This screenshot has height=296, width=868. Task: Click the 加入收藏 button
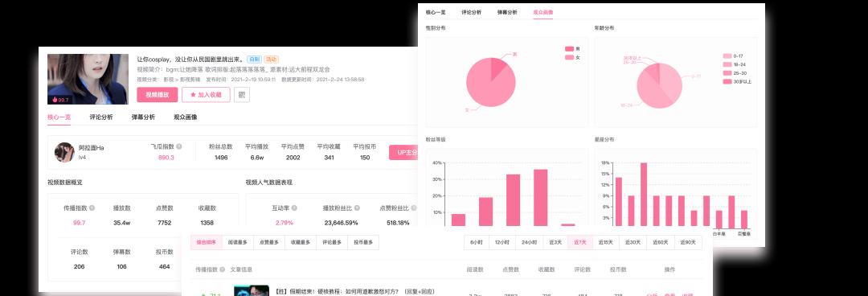click(x=206, y=95)
